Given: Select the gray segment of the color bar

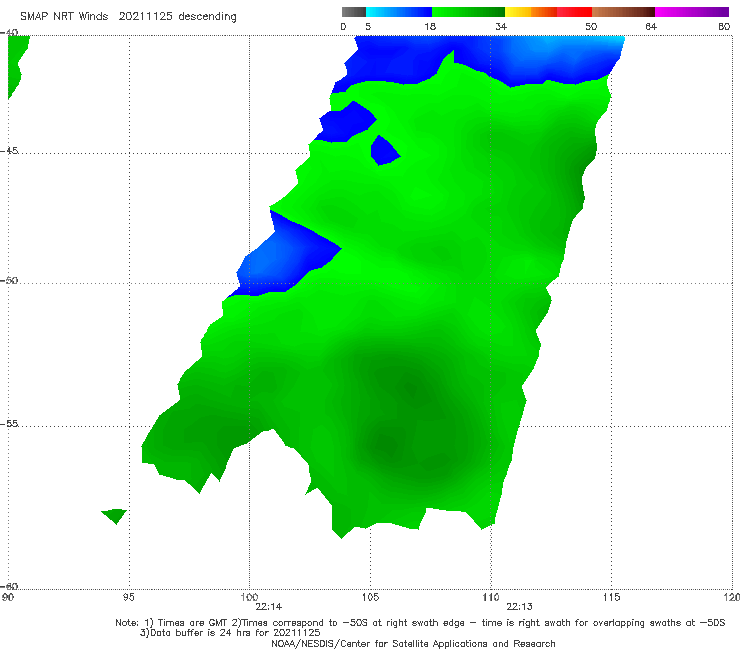Looking at the screenshot, I should [353, 12].
